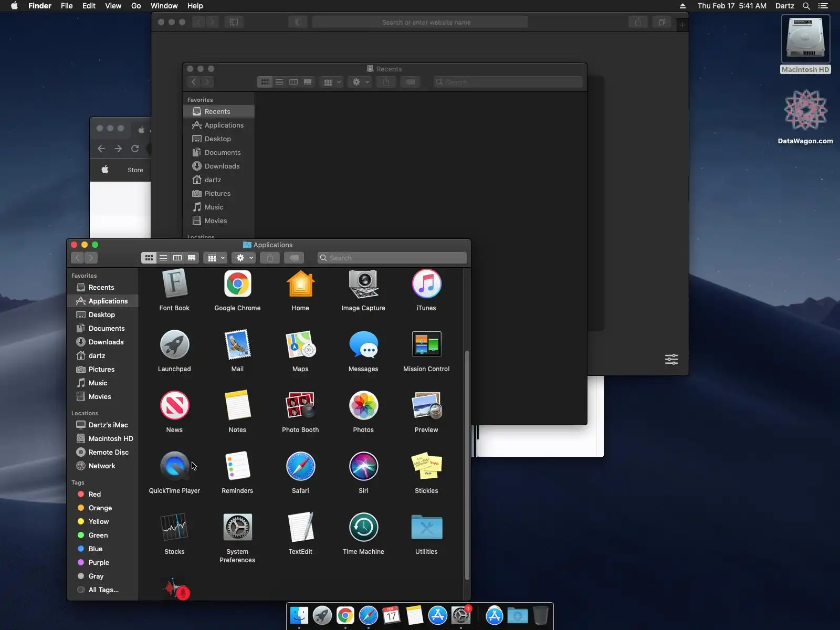Select the Home app icon
Screen dimensions: 840x630
[x=300, y=284]
